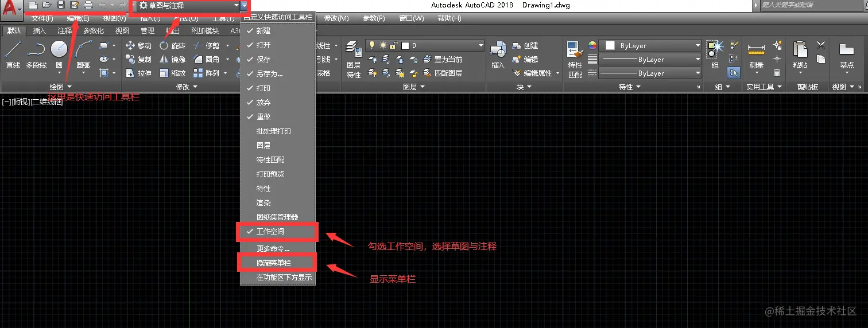Click the Save disk icon in quick access toolbar
The width and height of the screenshot is (868, 328).
coord(61,5)
